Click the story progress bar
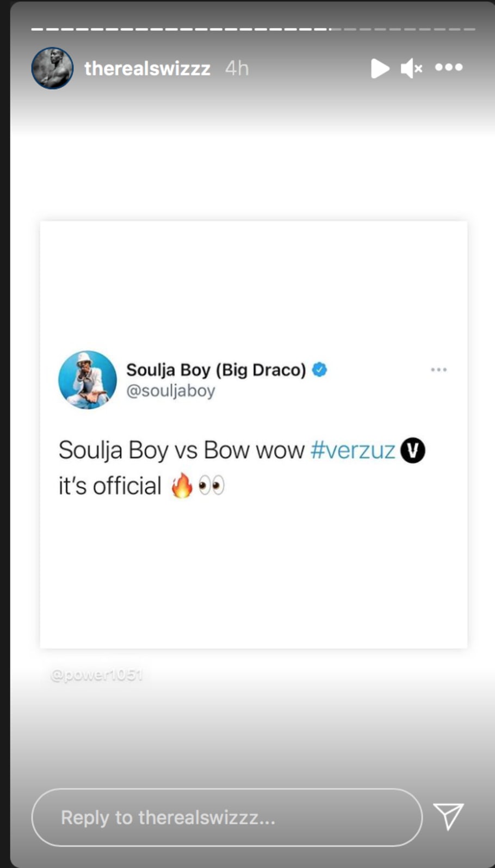Screen dimensions: 495x868 [253, 29]
